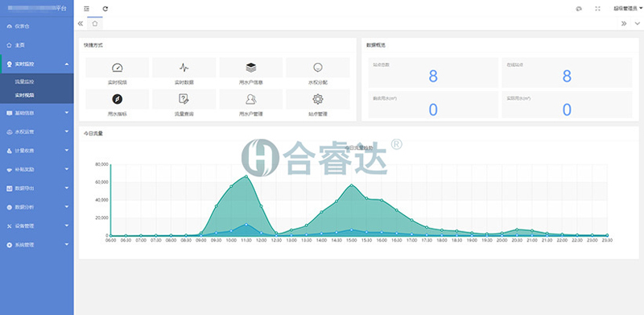Click the webcam icon beside 实时监控
Image resolution: width=644 pixels, height=315 pixels.
[9, 64]
